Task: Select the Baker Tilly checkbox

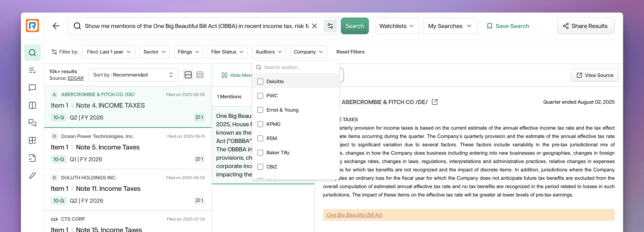Action: [x=260, y=153]
